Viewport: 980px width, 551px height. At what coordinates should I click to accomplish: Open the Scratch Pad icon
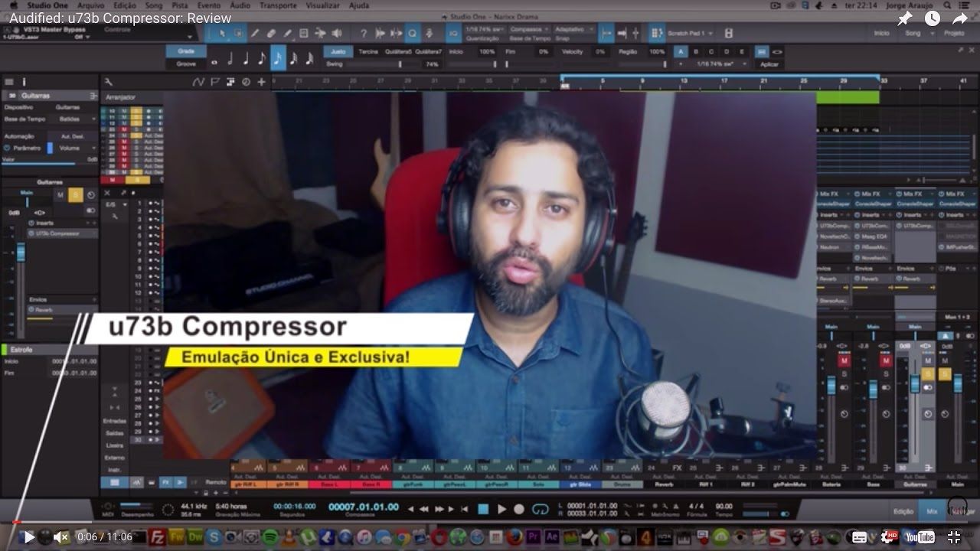657,34
